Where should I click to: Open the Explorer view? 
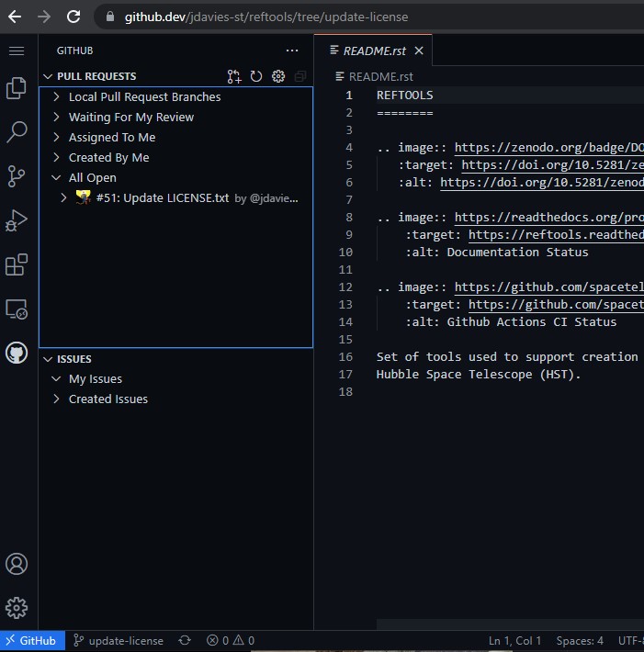point(17,88)
